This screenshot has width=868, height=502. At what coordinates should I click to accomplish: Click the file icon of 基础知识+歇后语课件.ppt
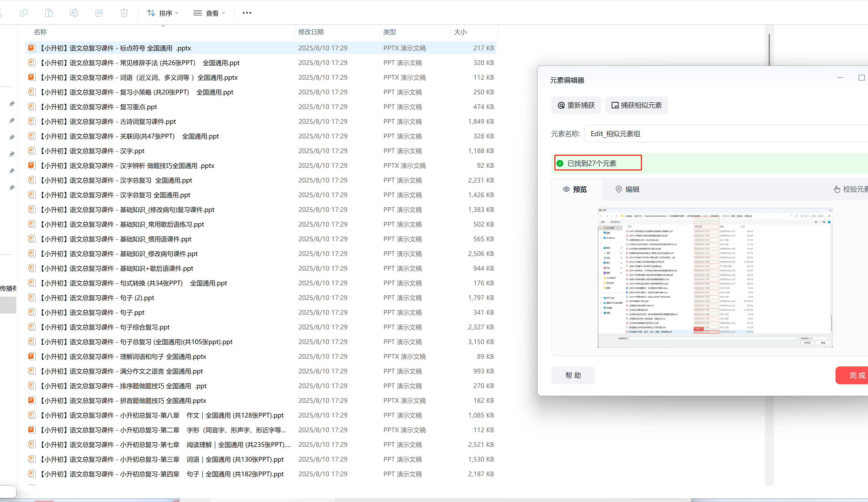coord(32,268)
